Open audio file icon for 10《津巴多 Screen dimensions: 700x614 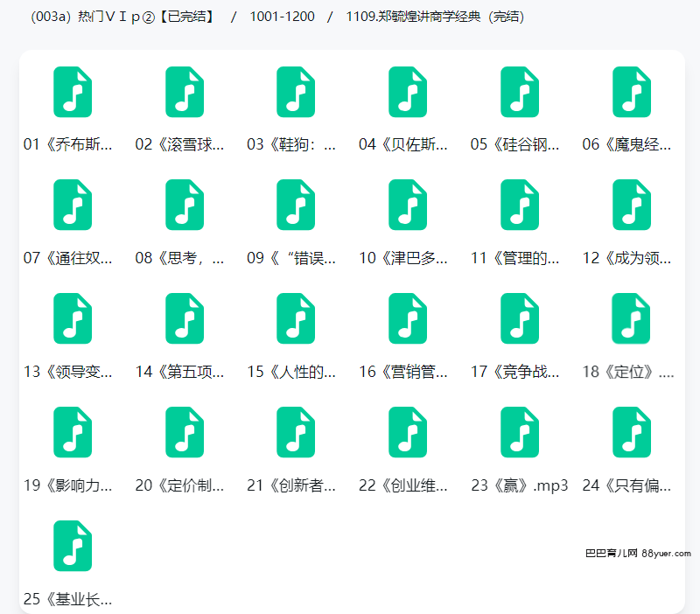408,205
